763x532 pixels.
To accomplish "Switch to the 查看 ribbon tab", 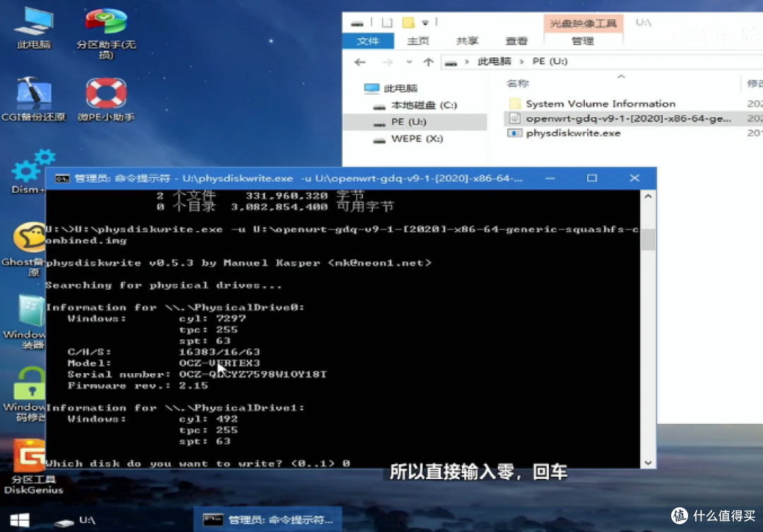I will tap(516, 41).
